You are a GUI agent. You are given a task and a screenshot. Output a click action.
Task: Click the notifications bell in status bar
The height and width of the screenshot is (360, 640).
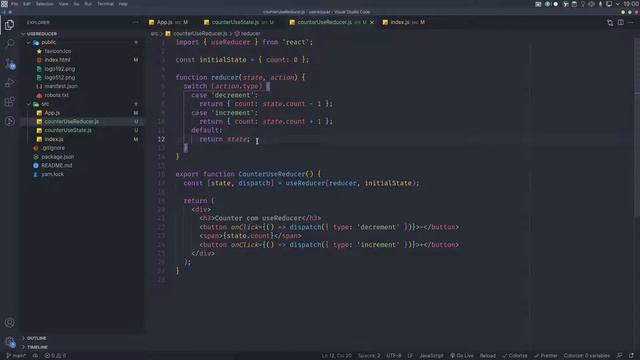pos(631,356)
